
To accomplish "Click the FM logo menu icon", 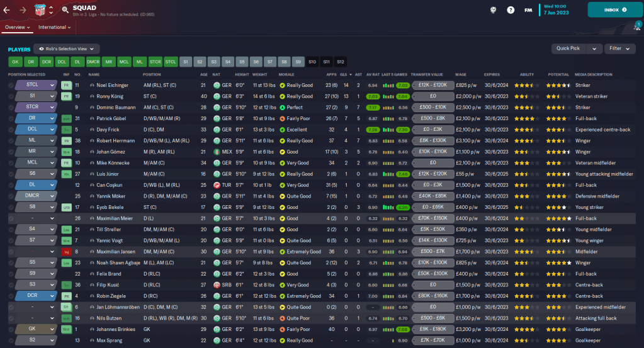I will click(x=528, y=10).
